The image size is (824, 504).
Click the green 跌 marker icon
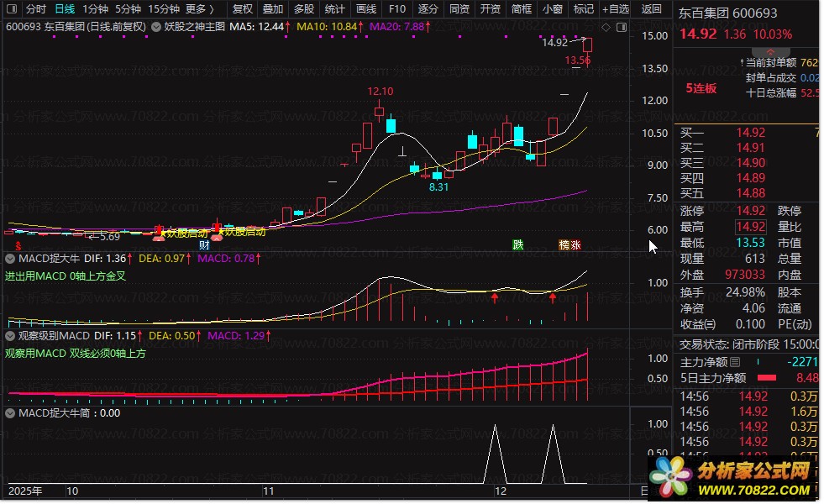[x=518, y=245]
